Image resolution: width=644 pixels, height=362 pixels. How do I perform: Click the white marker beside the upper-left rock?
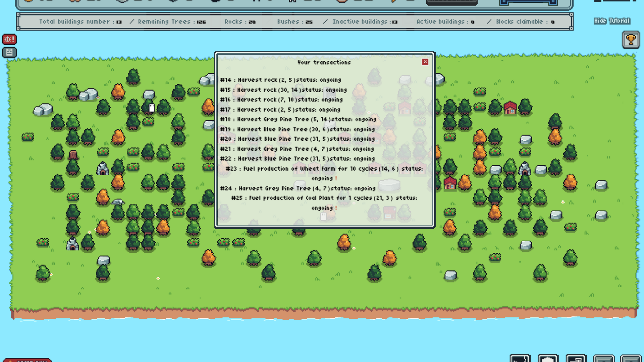[152, 108]
